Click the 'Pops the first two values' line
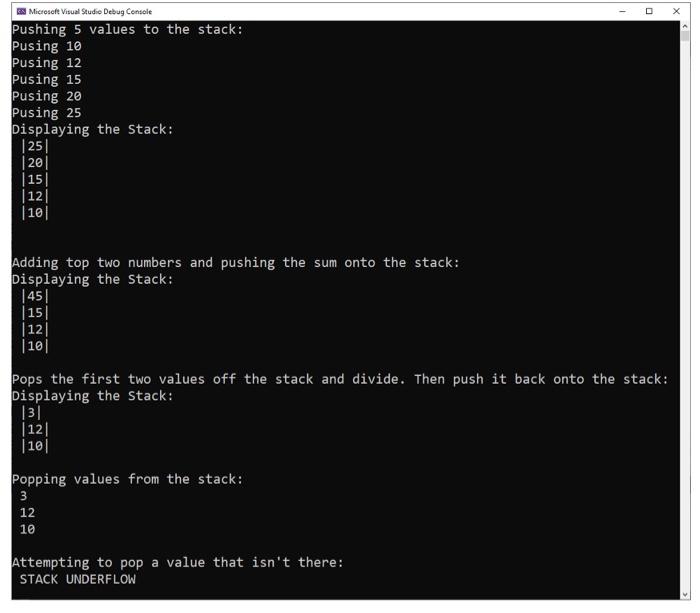 340,379
